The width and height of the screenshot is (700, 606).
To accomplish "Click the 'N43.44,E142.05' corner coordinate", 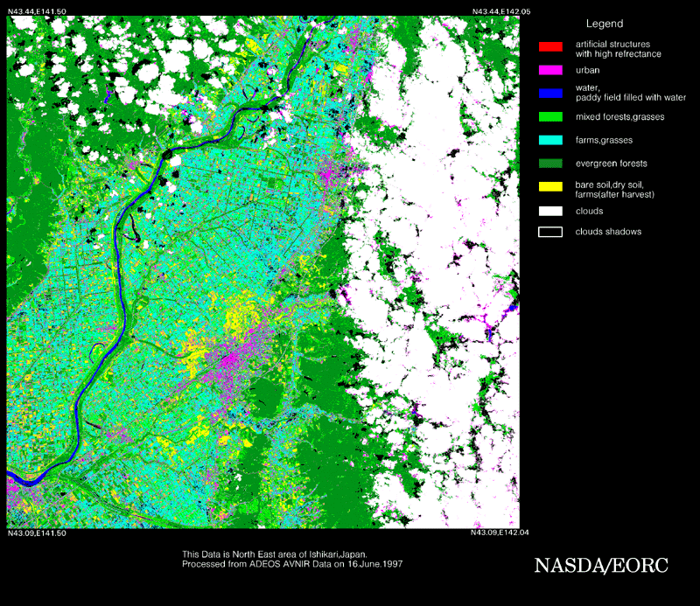I will click(501, 11).
